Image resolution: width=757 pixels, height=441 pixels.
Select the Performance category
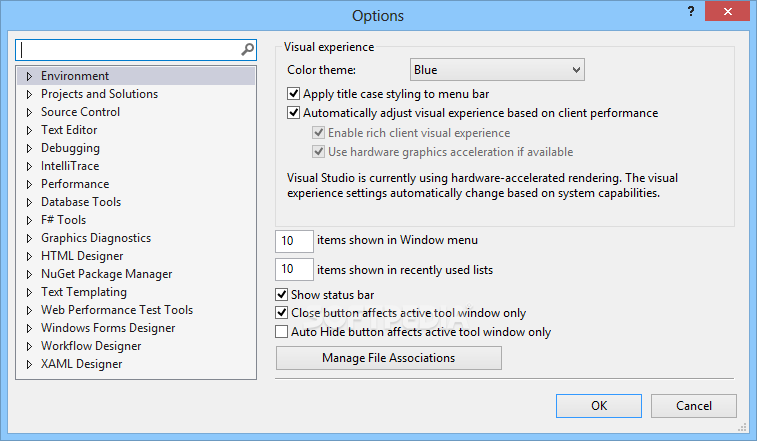pos(75,184)
